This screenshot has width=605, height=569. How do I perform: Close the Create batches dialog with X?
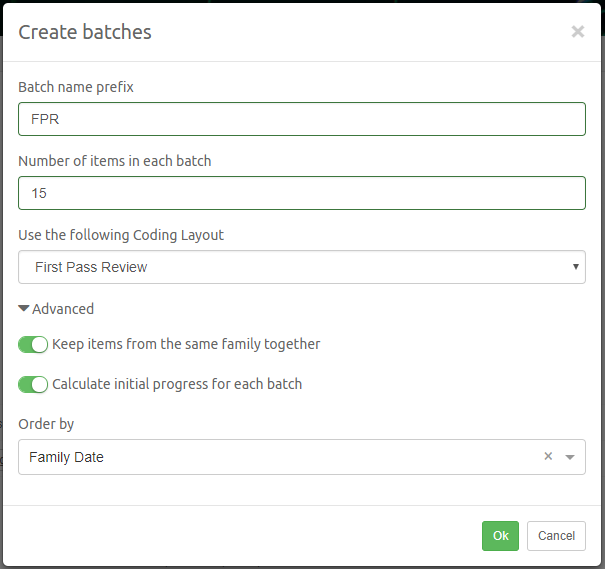tap(577, 32)
